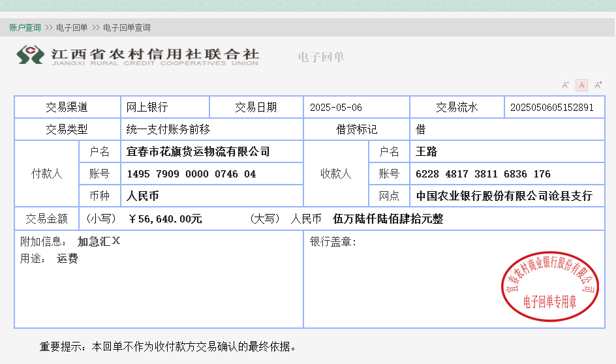Select the 网上银行 channel value
The width and height of the screenshot is (616, 364).
[147, 107]
